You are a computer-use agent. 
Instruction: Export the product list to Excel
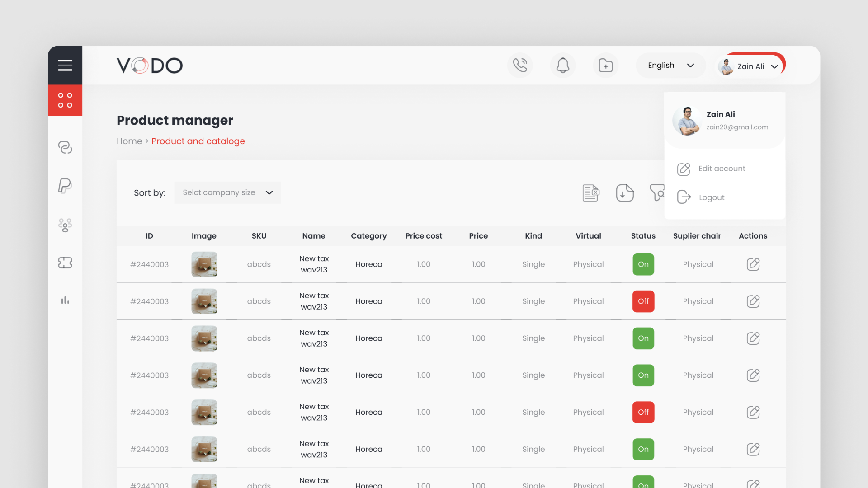[590, 192]
